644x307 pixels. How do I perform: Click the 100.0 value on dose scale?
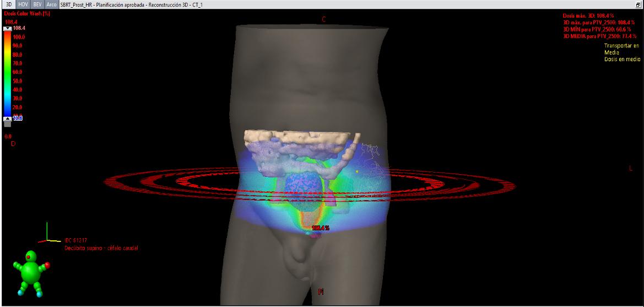pyautogui.click(x=19, y=37)
